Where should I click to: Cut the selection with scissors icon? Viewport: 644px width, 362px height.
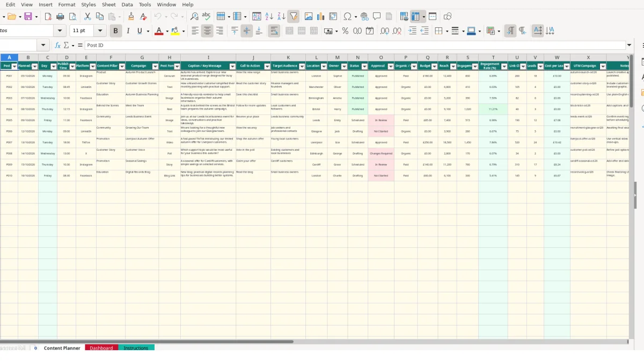click(87, 17)
